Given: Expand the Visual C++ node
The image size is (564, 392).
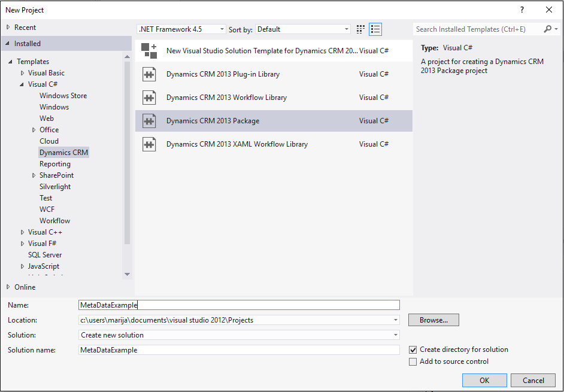Looking at the screenshot, I should click(22, 232).
